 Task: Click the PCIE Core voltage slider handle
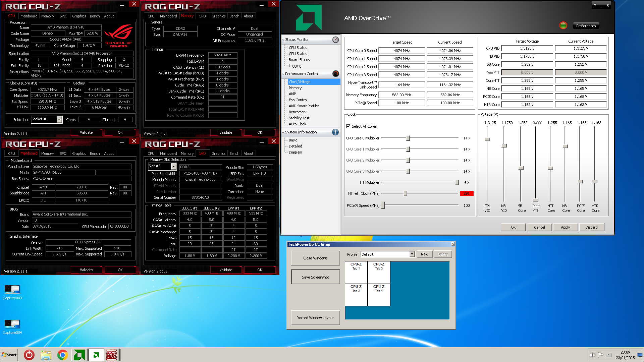[x=580, y=181]
